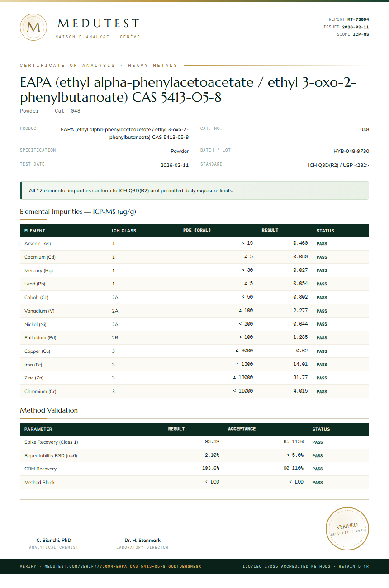389x588 pixels.
Task: Click the Method Validation section heading
Action: pos(49,410)
